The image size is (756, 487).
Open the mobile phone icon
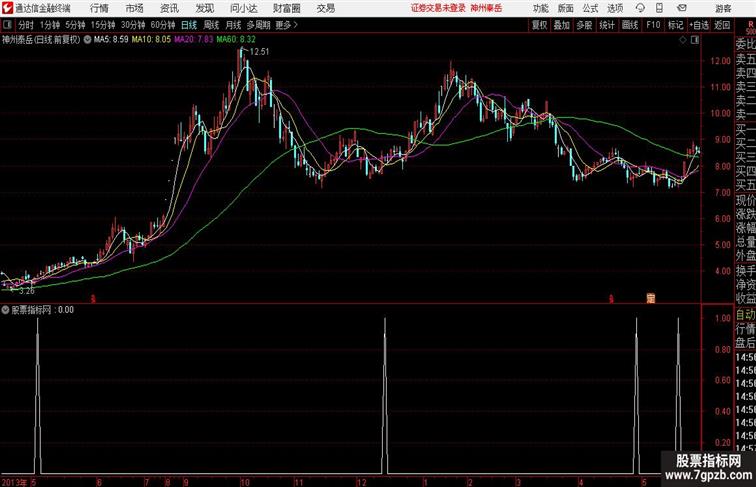(x=660, y=8)
